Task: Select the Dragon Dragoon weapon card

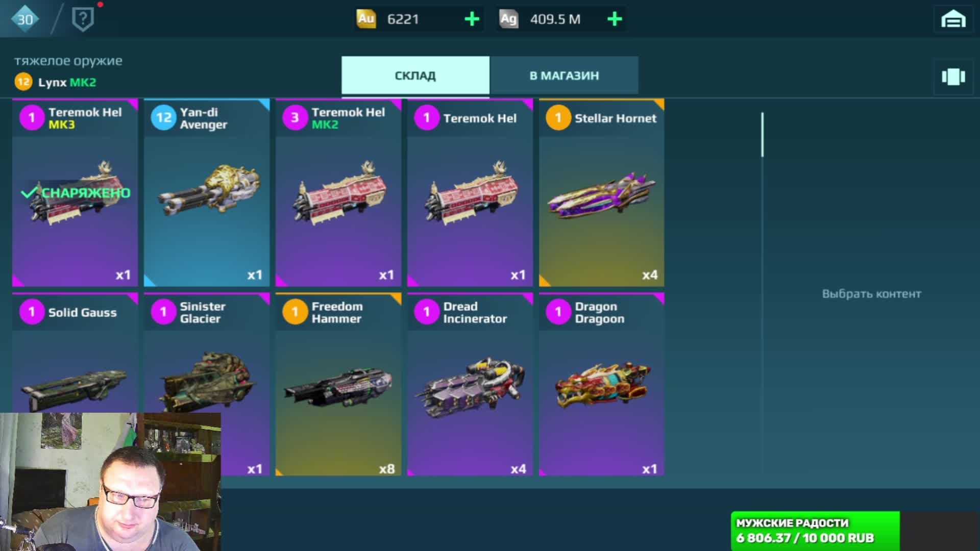Action: pyautogui.click(x=602, y=384)
